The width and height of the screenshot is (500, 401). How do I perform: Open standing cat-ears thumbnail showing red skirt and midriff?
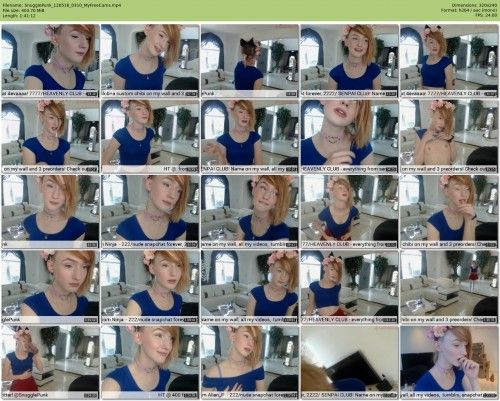coord(349,287)
